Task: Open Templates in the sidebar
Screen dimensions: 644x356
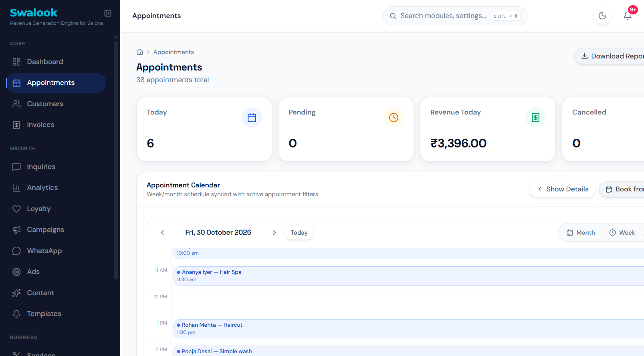Action: pyautogui.click(x=56, y=314)
